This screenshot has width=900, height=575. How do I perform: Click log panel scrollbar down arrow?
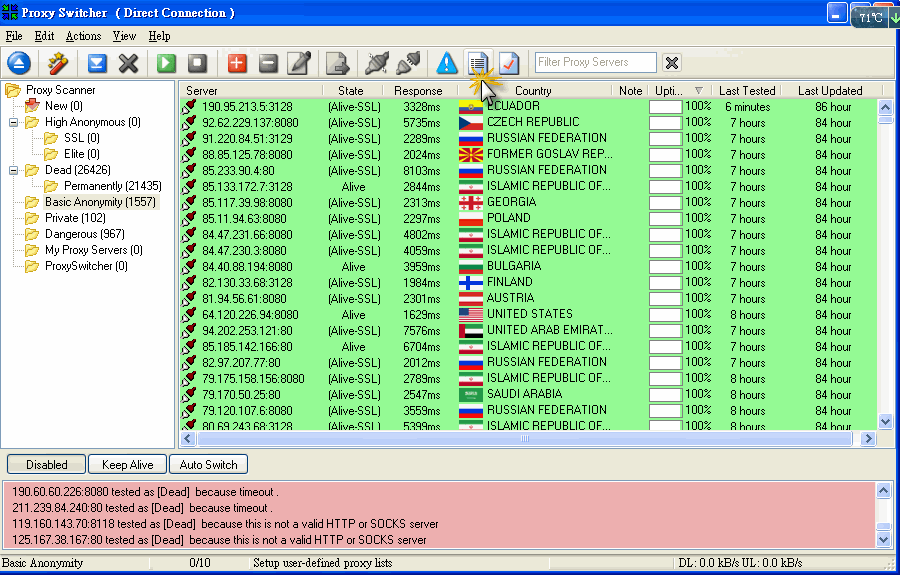(x=883, y=539)
